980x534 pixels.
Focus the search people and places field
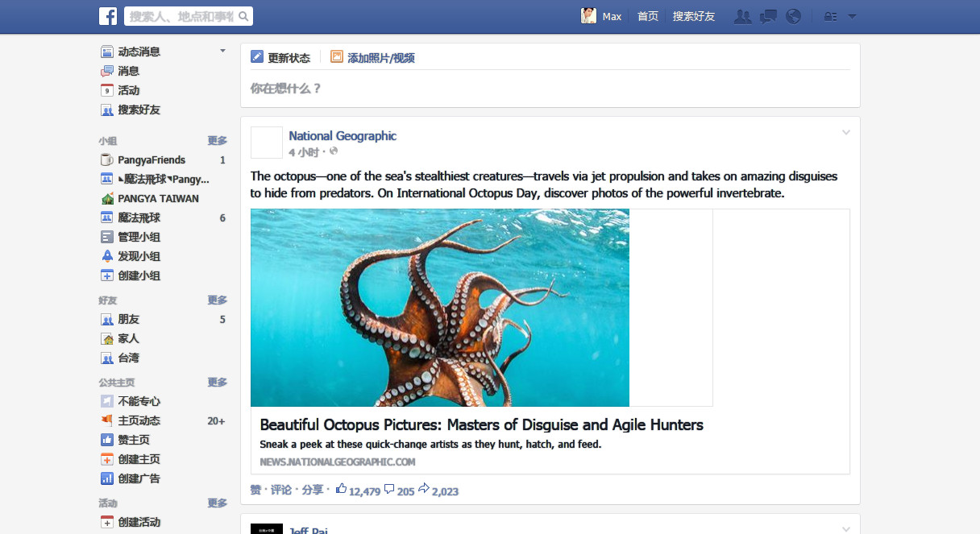(x=181, y=16)
